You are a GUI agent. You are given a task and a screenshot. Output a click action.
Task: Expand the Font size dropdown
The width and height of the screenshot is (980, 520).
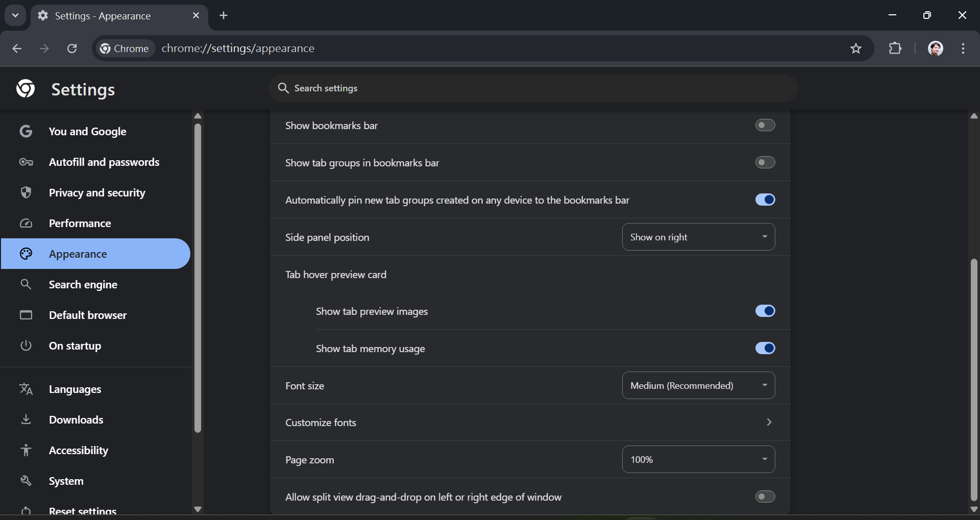[698, 385]
